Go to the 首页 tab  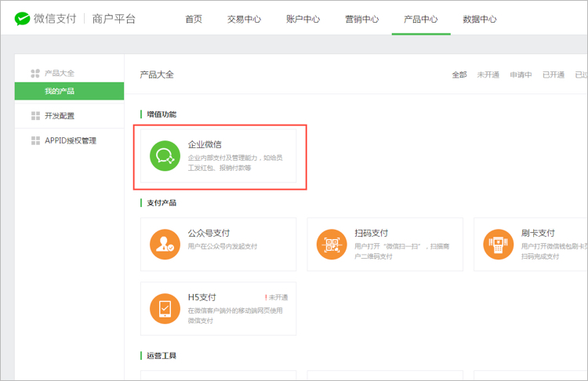[194, 19]
